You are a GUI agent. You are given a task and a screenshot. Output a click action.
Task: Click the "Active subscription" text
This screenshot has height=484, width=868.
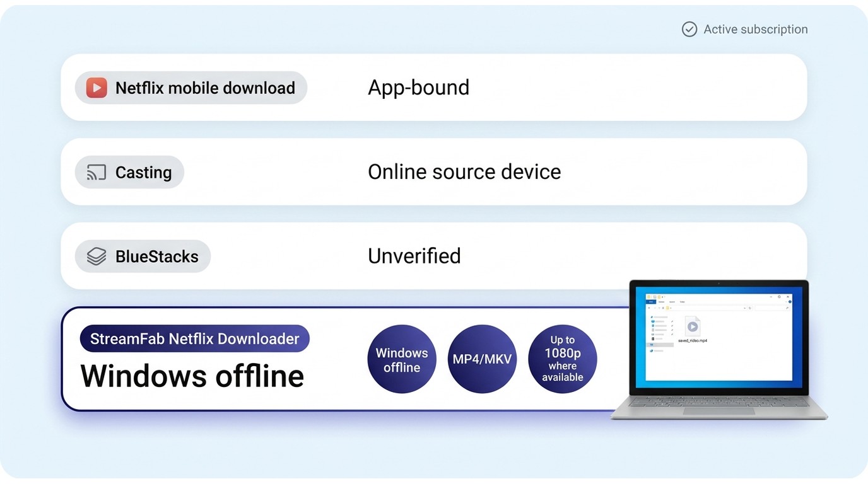tap(756, 29)
